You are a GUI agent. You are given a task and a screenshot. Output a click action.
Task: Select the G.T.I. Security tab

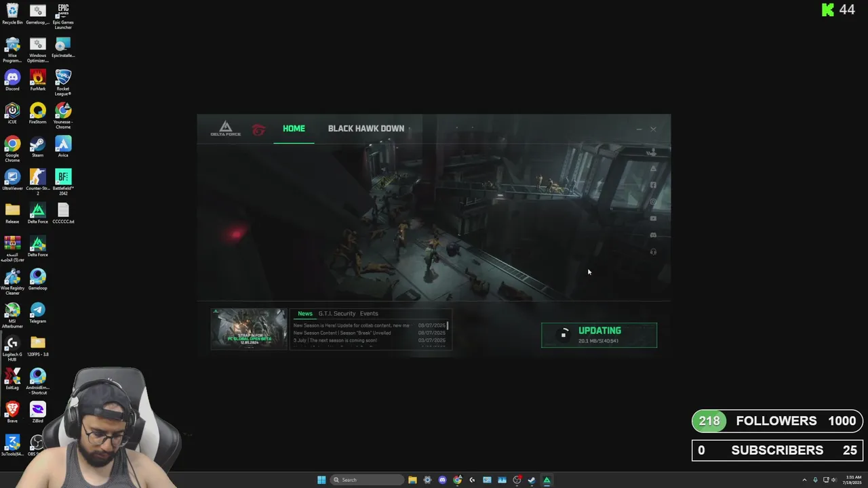pyautogui.click(x=337, y=314)
